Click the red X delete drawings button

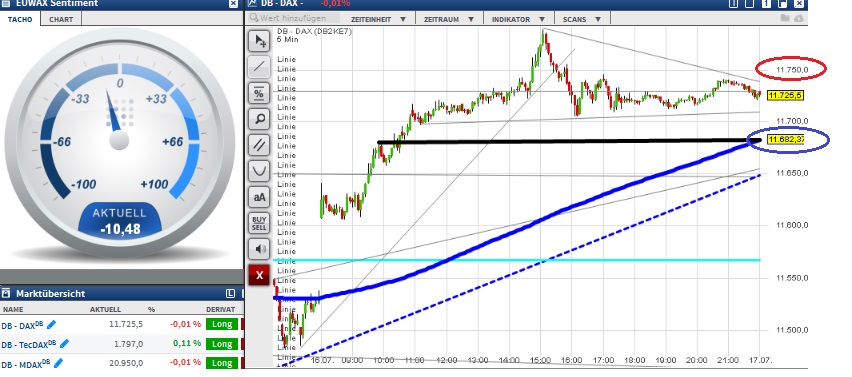pyautogui.click(x=260, y=275)
